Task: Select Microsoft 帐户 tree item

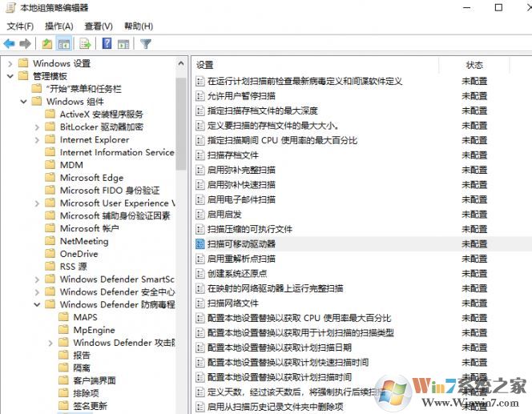Action: click(89, 228)
